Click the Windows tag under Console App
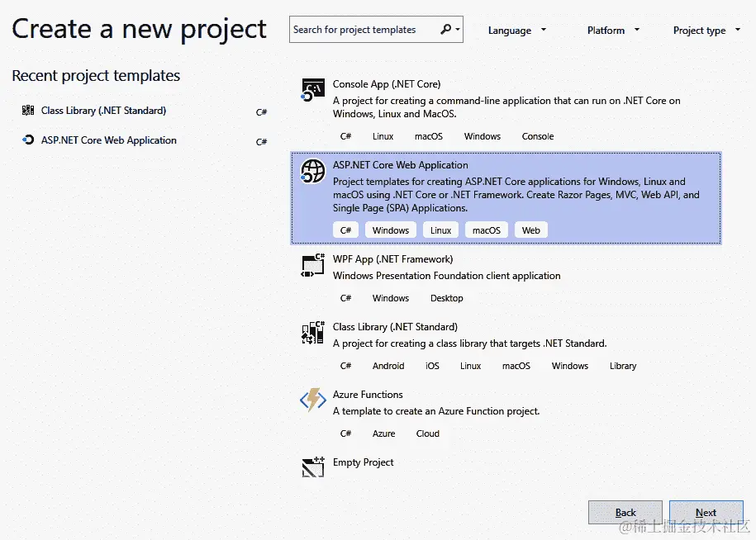The height and width of the screenshot is (540, 756). point(483,136)
